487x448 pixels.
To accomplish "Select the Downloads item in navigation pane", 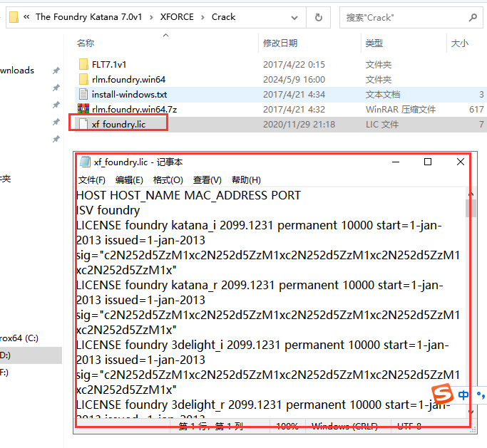I will [x=17, y=71].
